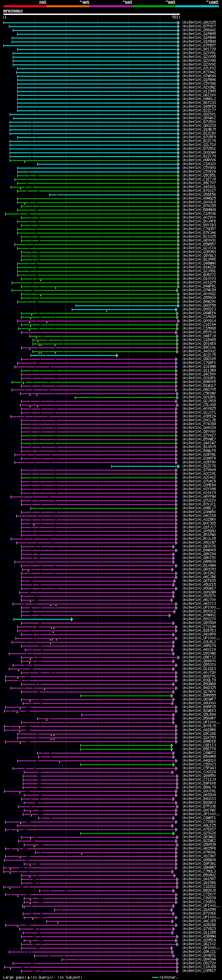Select hit label UniRef100_A4S821
222x980 pixels.
199,187
